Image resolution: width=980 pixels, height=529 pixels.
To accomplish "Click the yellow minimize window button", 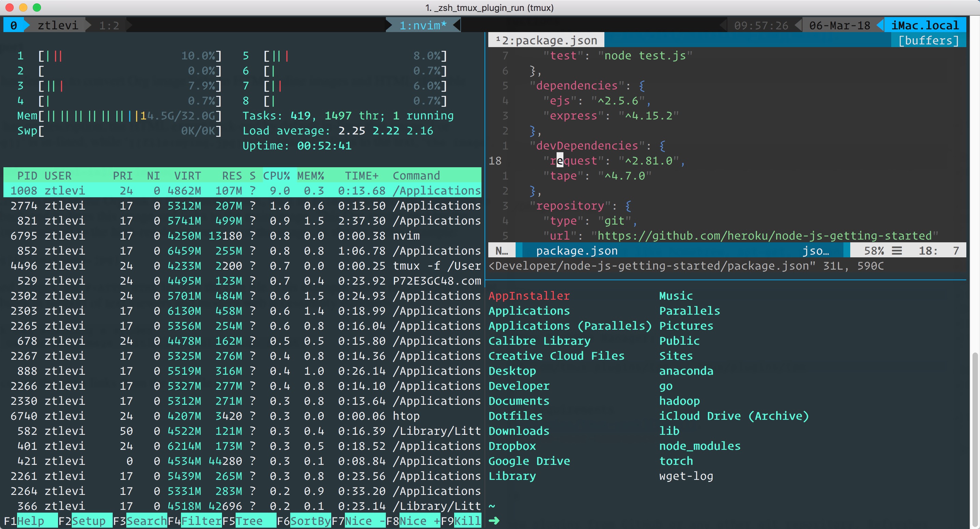I will [x=23, y=7].
